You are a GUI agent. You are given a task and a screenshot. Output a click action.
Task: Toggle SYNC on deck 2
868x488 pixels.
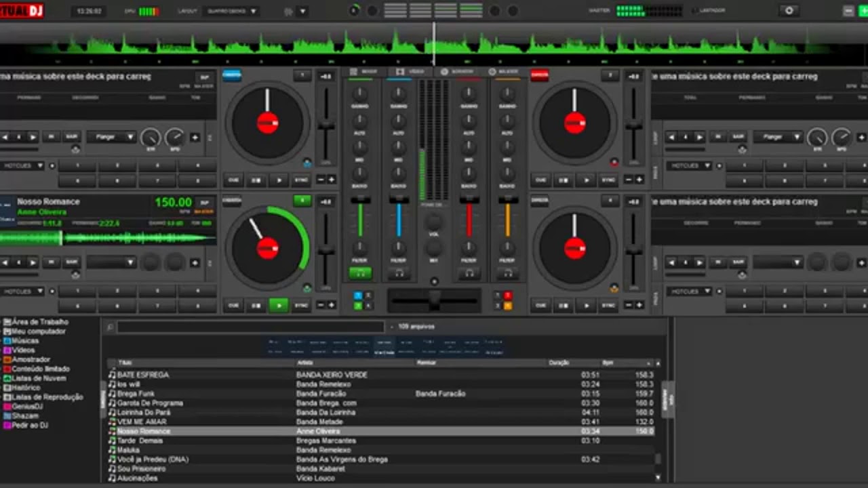(x=608, y=180)
